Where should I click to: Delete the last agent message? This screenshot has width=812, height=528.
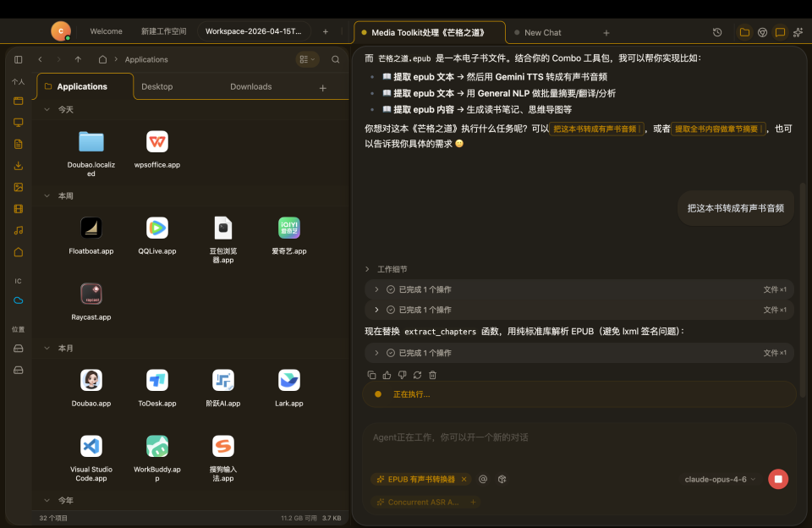(x=432, y=375)
